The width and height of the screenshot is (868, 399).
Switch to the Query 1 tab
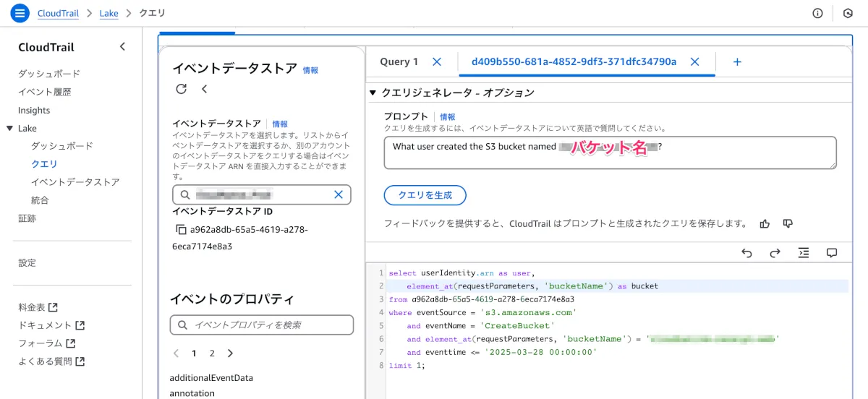pos(399,62)
